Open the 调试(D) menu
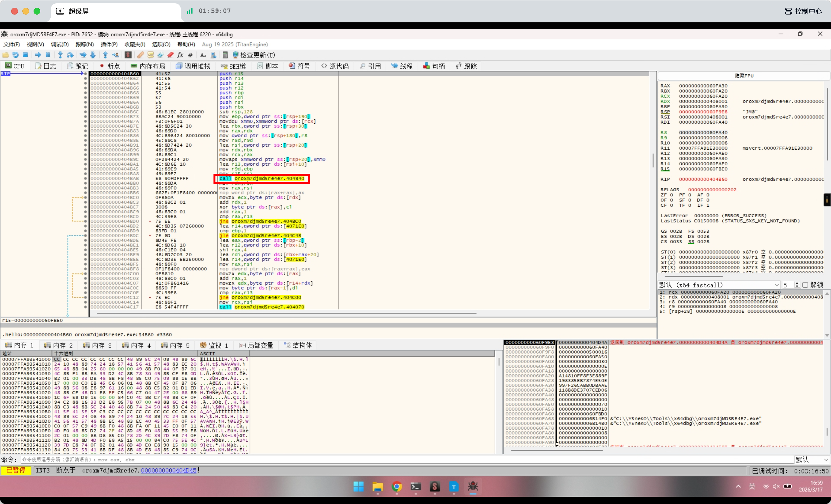This screenshot has width=831, height=504. click(60, 44)
